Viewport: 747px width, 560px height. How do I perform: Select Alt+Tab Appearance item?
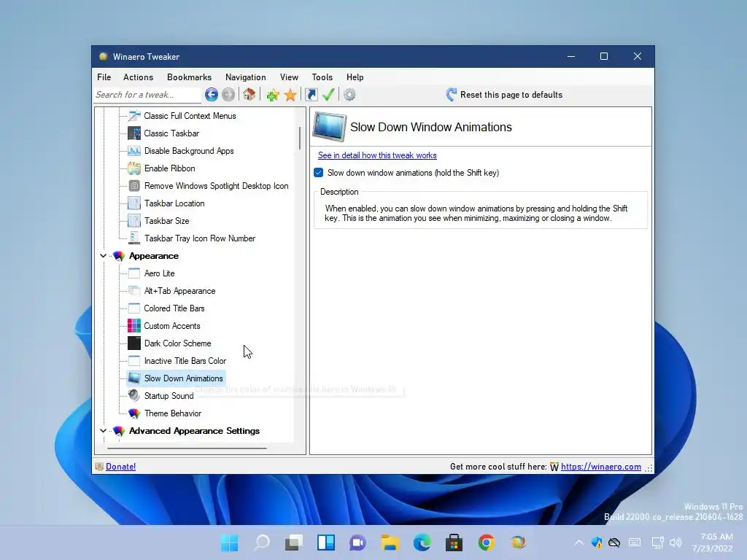click(179, 291)
